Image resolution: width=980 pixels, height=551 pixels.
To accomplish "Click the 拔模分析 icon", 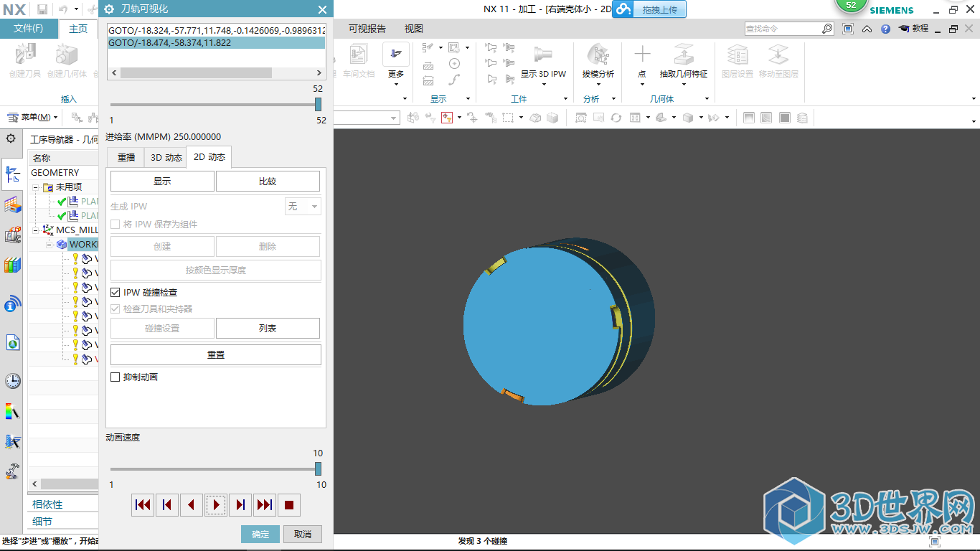I will [x=598, y=55].
